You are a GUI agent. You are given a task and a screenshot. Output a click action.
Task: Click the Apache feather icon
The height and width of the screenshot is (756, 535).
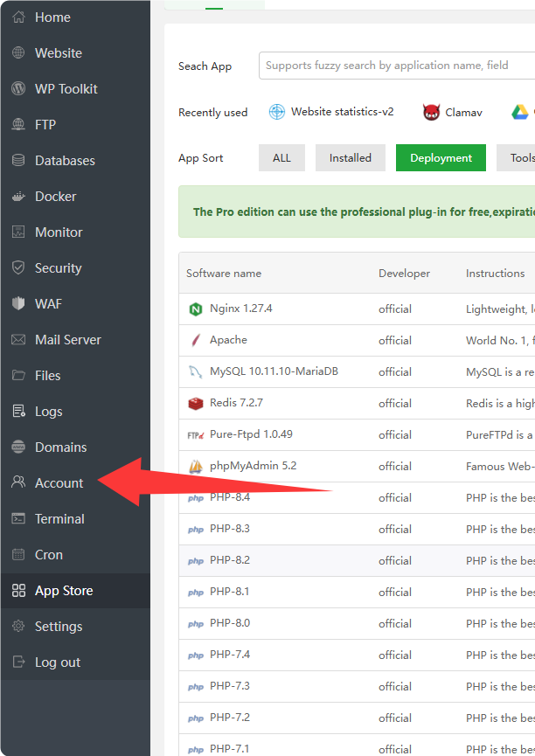tap(195, 340)
